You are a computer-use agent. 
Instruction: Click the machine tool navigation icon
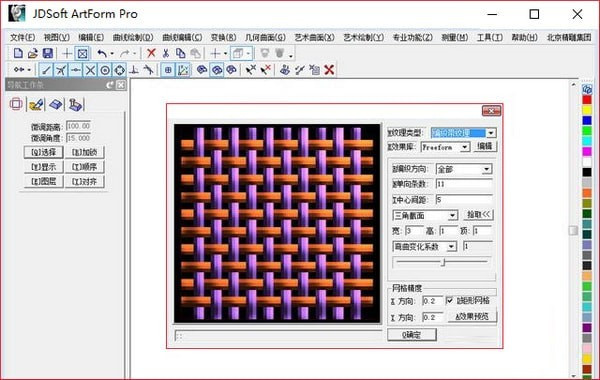(75, 104)
